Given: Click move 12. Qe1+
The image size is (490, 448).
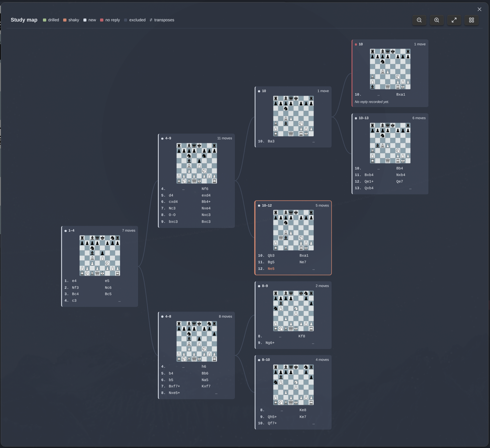Looking at the screenshot, I should [x=369, y=182].
